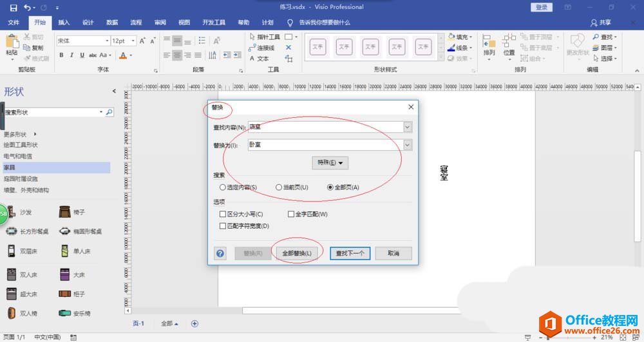Click the shape search magnifier icon
This screenshot has height=342, width=644.
coord(109,112)
